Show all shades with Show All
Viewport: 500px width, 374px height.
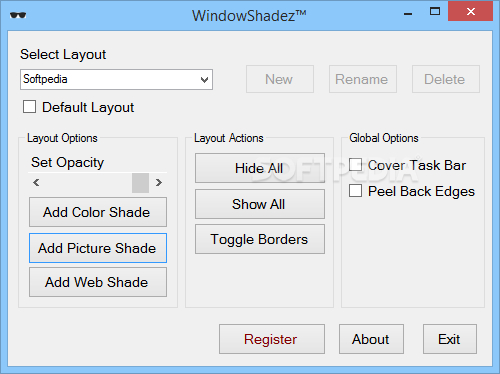point(260,204)
